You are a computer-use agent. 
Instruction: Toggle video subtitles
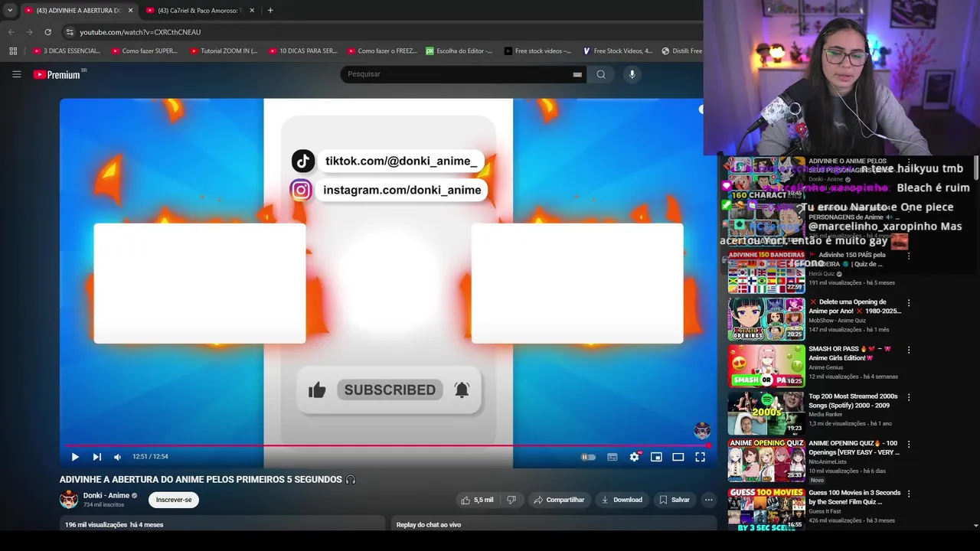tap(612, 457)
